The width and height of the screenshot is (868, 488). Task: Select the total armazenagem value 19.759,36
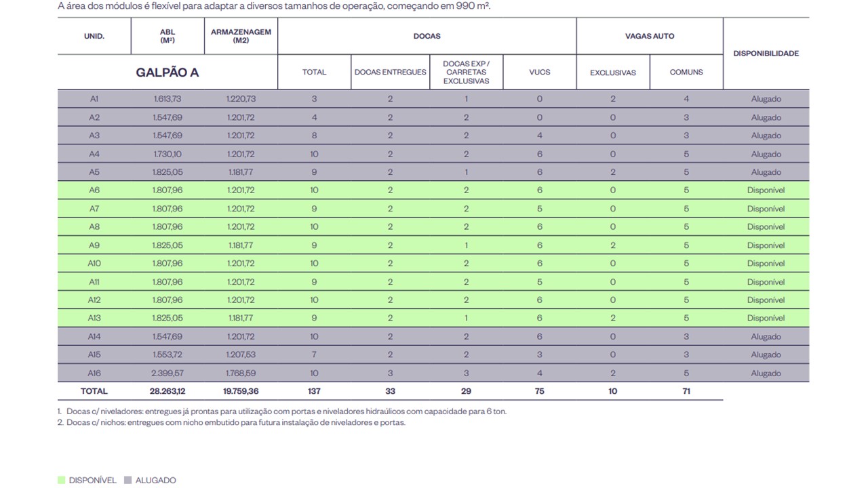[241, 391]
